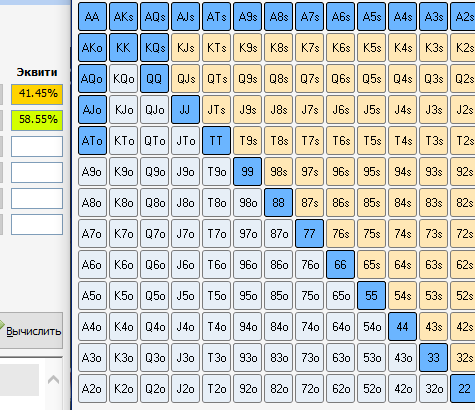Click the AJo hand cell
The image size is (475, 410).
[x=92, y=109]
